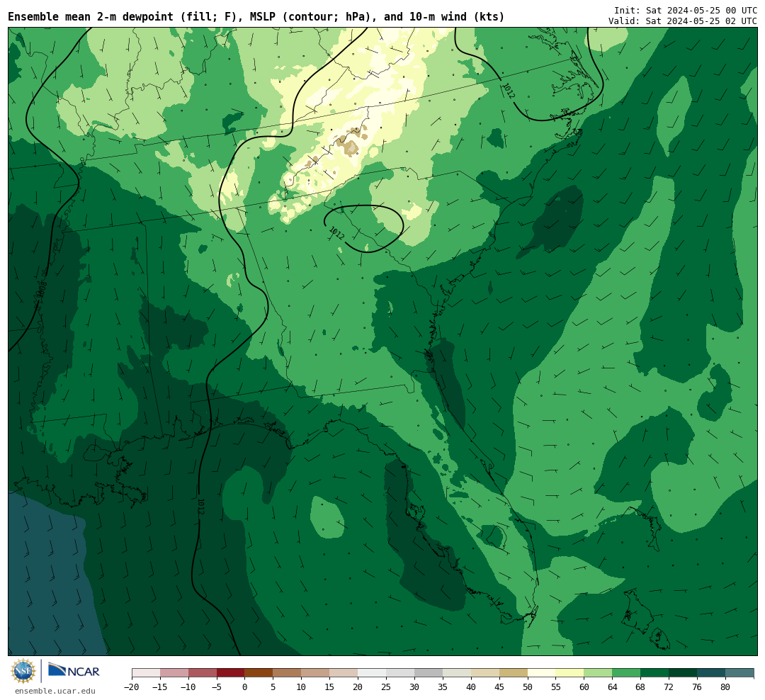Click the '−20' colorbar tick label
The image size is (765, 700).
click(132, 687)
